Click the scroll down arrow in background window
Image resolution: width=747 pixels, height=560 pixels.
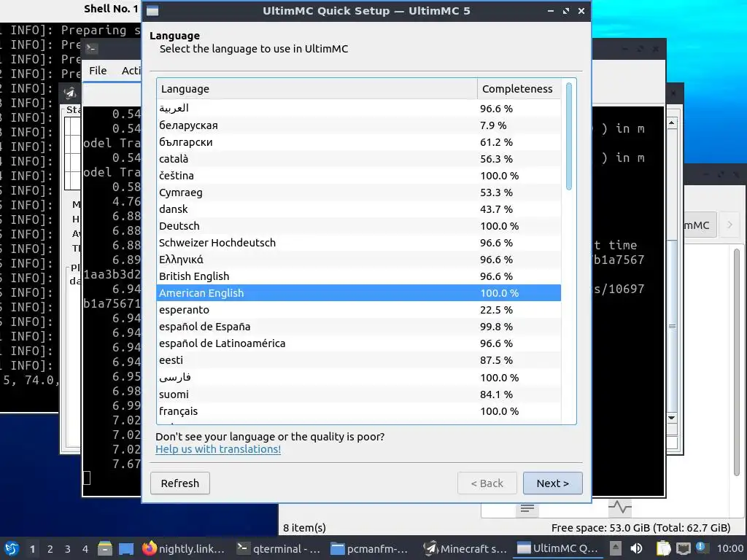click(672, 418)
